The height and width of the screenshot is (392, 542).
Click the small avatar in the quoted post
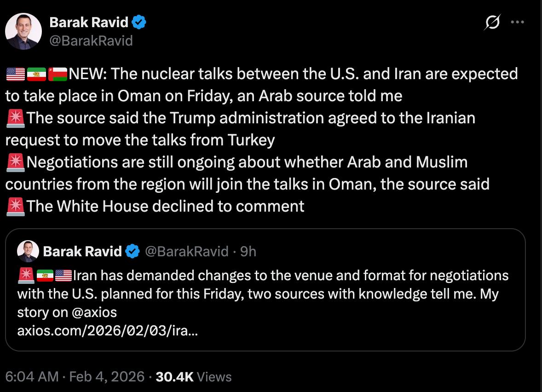28,251
